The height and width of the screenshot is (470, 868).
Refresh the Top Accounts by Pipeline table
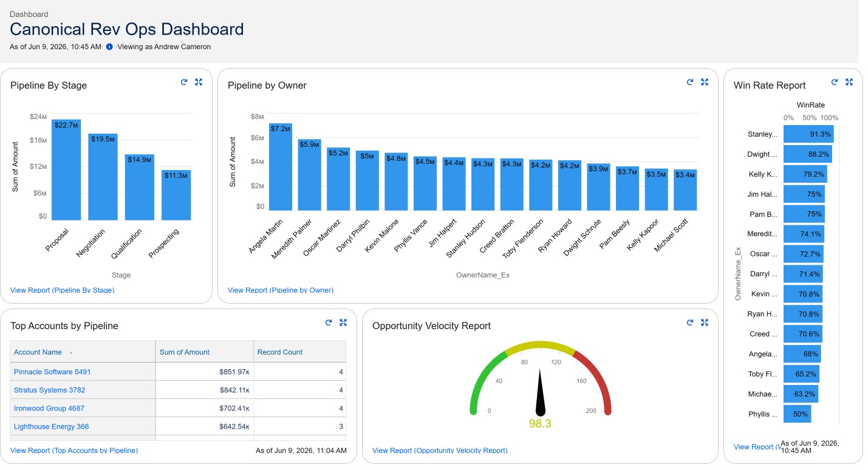329,322
